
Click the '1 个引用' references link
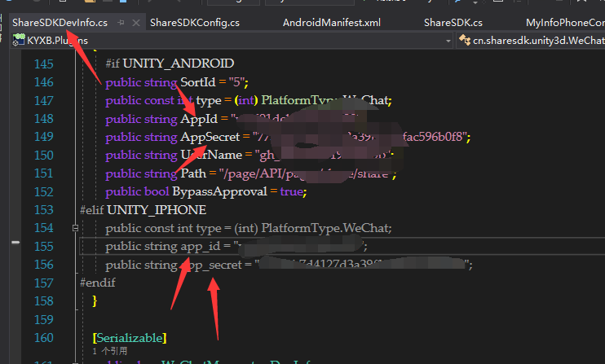click(110, 351)
